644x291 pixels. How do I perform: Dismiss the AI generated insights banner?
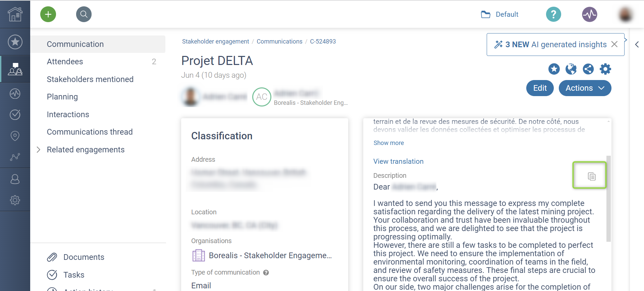[614, 45]
